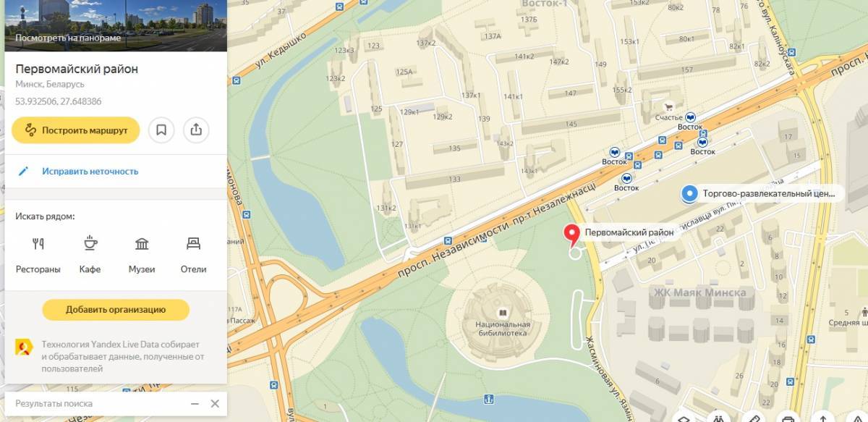Image resolution: width=868 pixels, height=422 pixels.
Task: Open the share icon next to bookmark
Action: 196,130
